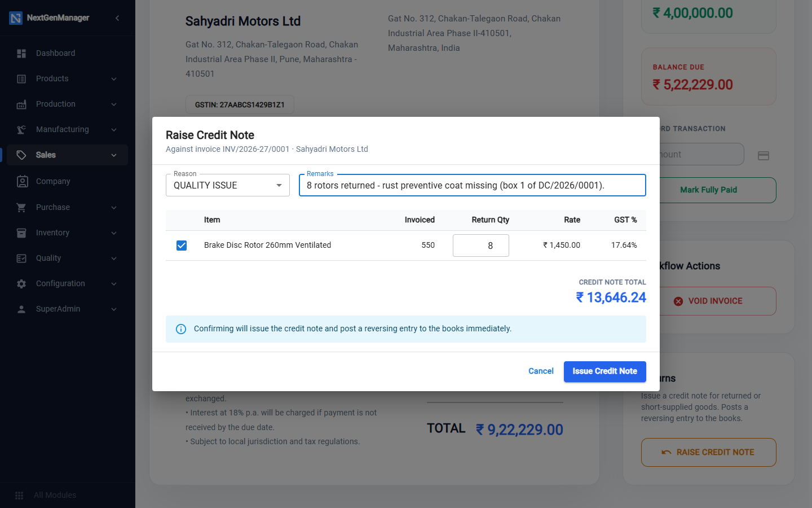Click the Sales tag icon
812x508 pixels.
click(21, 155)
